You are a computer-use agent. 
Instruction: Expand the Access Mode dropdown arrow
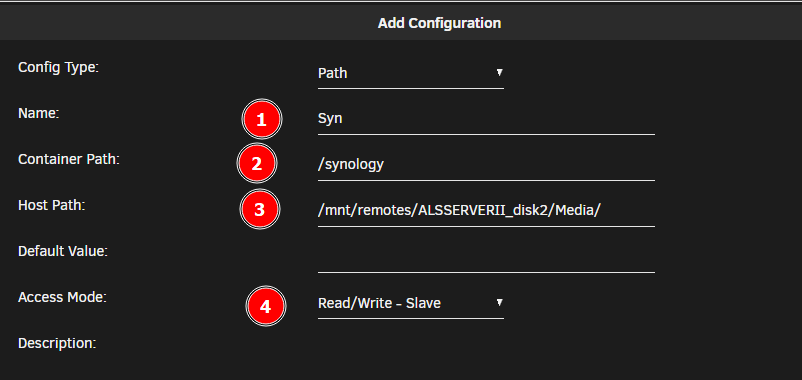[x=499, y=303]
